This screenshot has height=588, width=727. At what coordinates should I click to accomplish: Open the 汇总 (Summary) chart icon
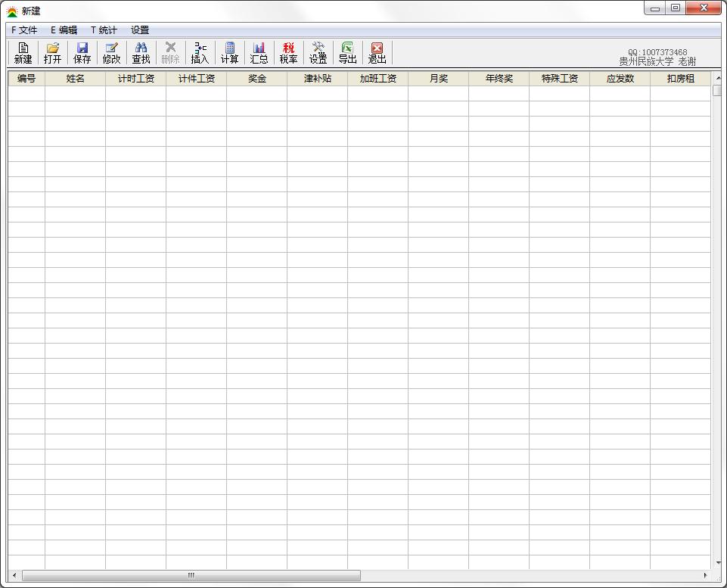(259, 53)
